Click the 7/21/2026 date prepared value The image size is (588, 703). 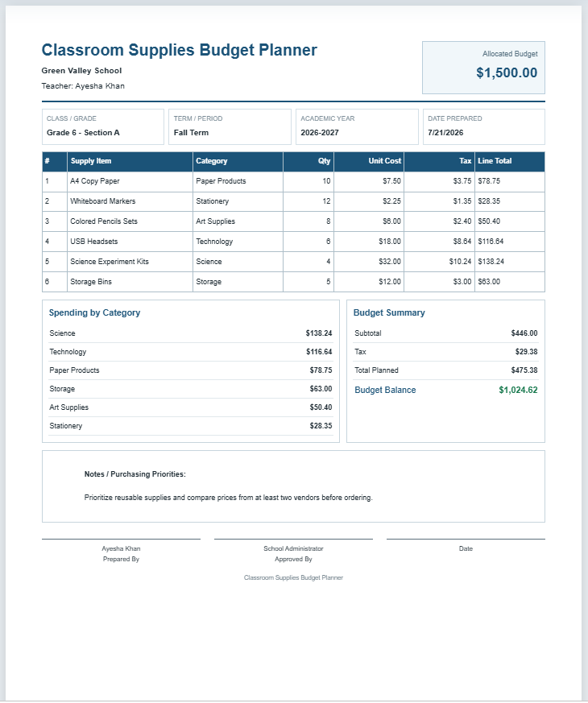point(445,133)
